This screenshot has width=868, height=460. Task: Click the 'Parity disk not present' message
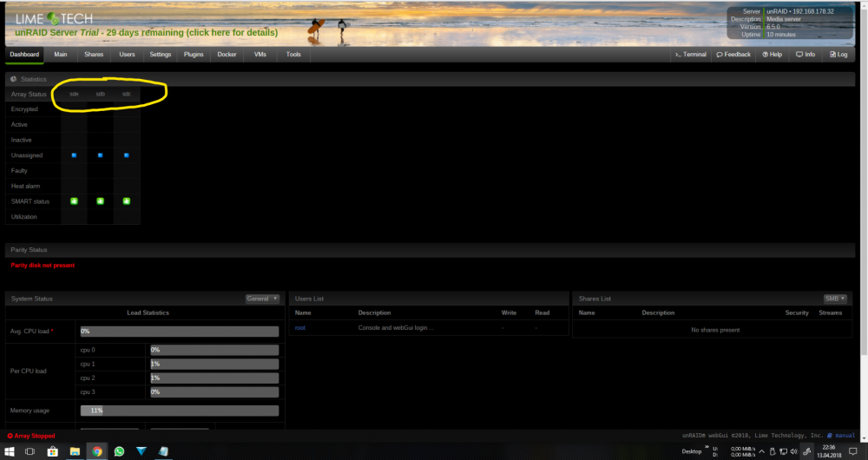pyautogui.click(x=43, y=265)
